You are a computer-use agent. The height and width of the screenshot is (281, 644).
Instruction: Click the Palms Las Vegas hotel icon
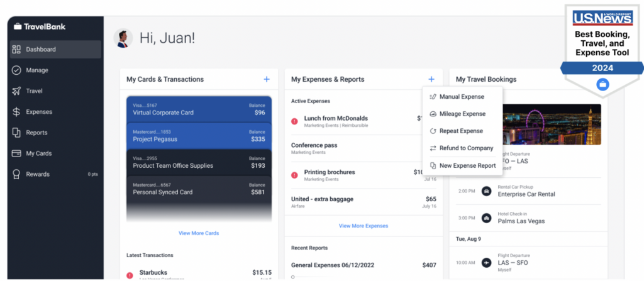pyautogui.click(x=486, y=218)
